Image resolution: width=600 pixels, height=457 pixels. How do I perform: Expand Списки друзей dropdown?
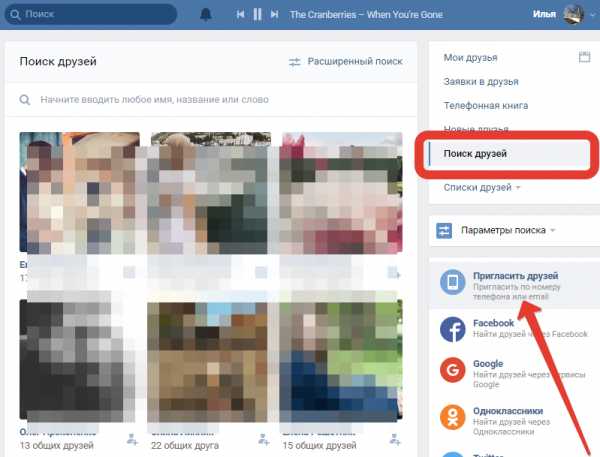click(x=482, y=188)
